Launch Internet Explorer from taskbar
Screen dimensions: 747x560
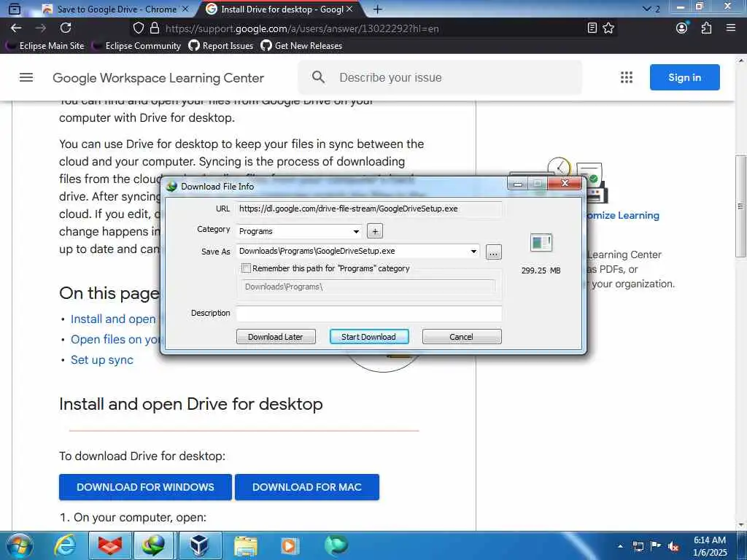point(65,545)
